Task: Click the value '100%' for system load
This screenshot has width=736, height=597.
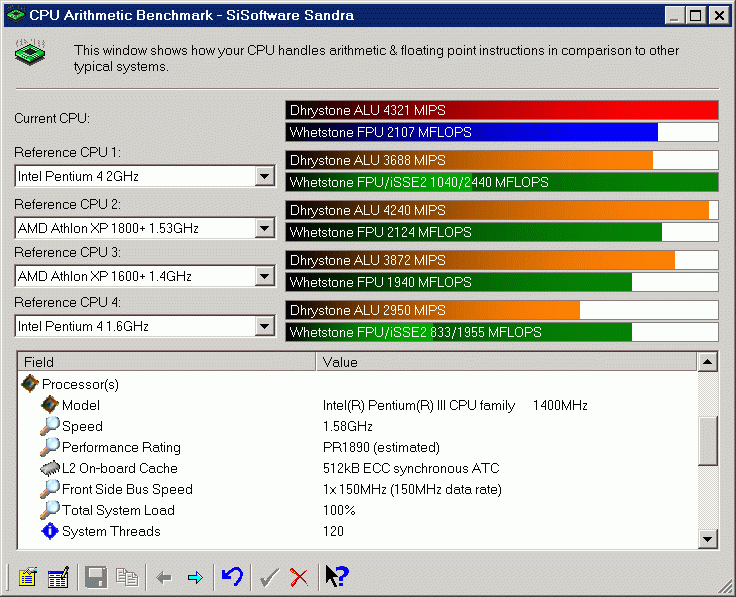Action: 339,510
